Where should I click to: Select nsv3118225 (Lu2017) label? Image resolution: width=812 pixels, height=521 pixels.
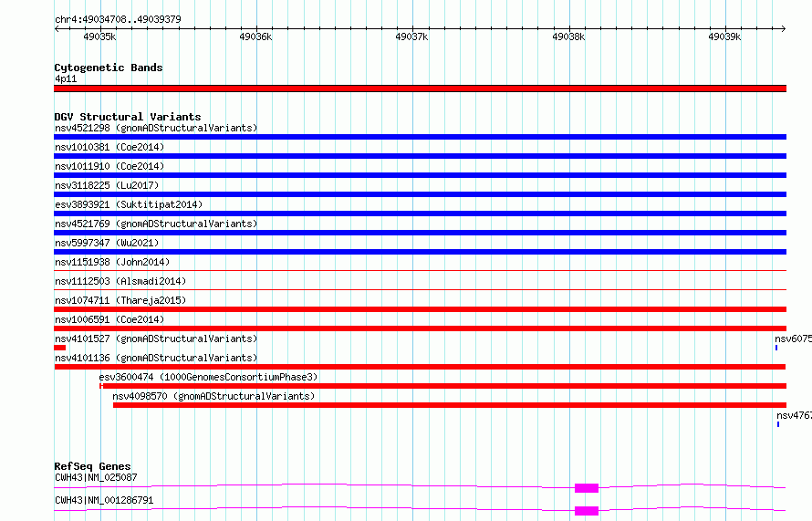(x=107, y=185)
